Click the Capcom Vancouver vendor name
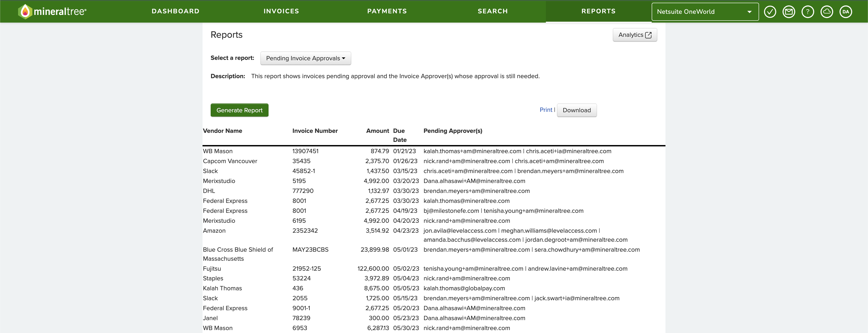 [230, 161]
